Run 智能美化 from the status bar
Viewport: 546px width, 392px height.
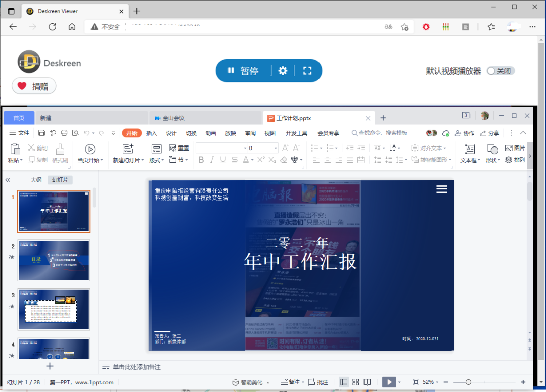[251, 382]
